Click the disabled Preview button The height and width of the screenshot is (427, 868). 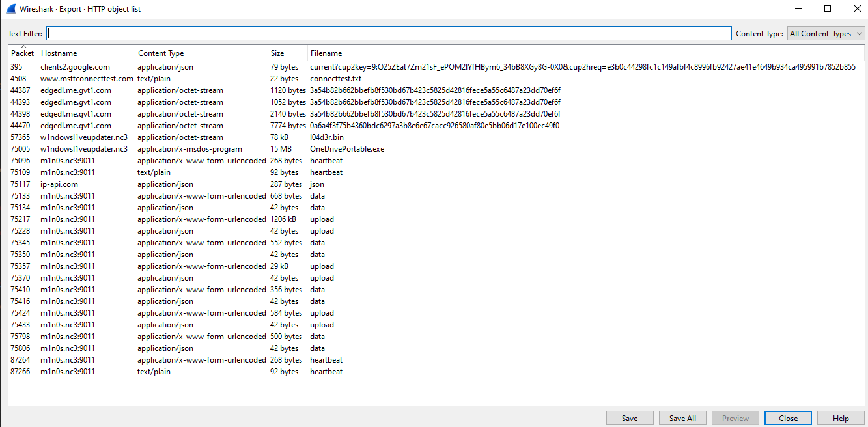point(735,417)
